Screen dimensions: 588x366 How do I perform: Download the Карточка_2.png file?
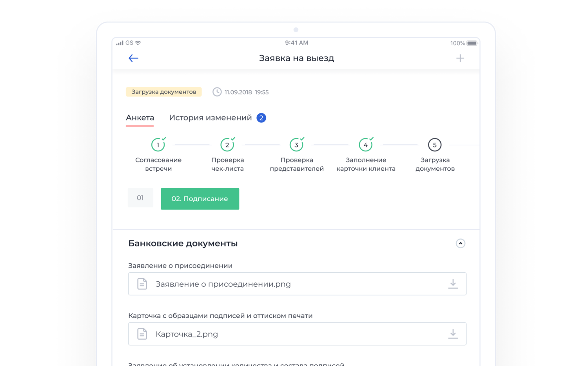pyautogui.click(x=453, y=334)
